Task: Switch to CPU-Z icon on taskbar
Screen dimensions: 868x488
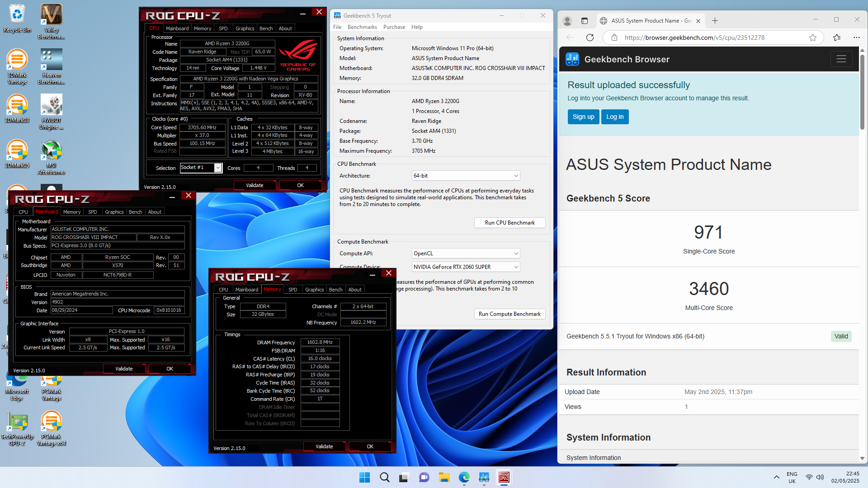Action: pos(504,477)
